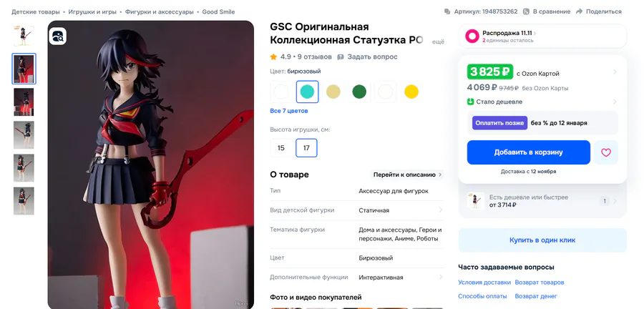Open the Все 7 цветов link

(289, 111)
